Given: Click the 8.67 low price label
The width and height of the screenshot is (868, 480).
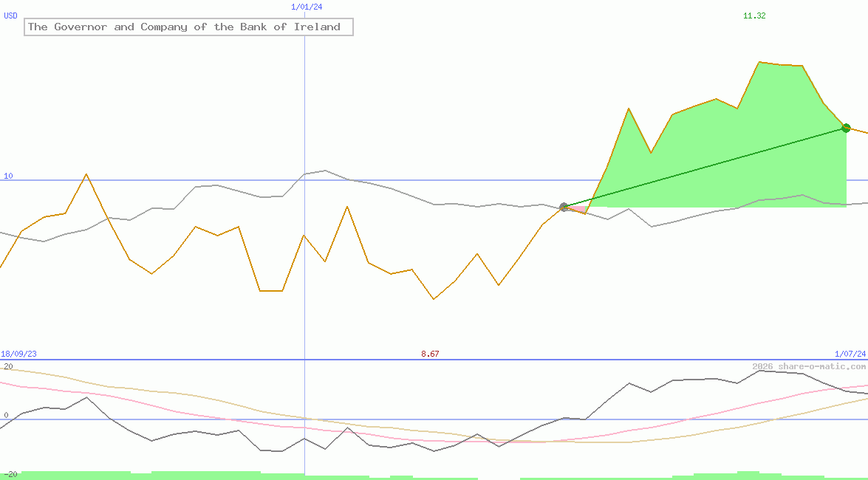Looking at the screenshot, I should [430, 354].
